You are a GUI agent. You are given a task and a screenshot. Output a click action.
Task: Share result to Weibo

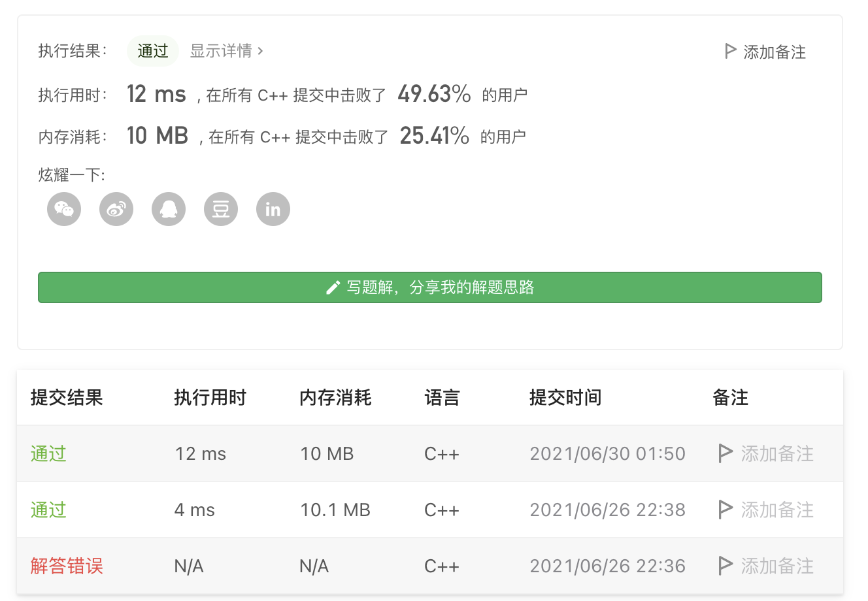point(116,209)
